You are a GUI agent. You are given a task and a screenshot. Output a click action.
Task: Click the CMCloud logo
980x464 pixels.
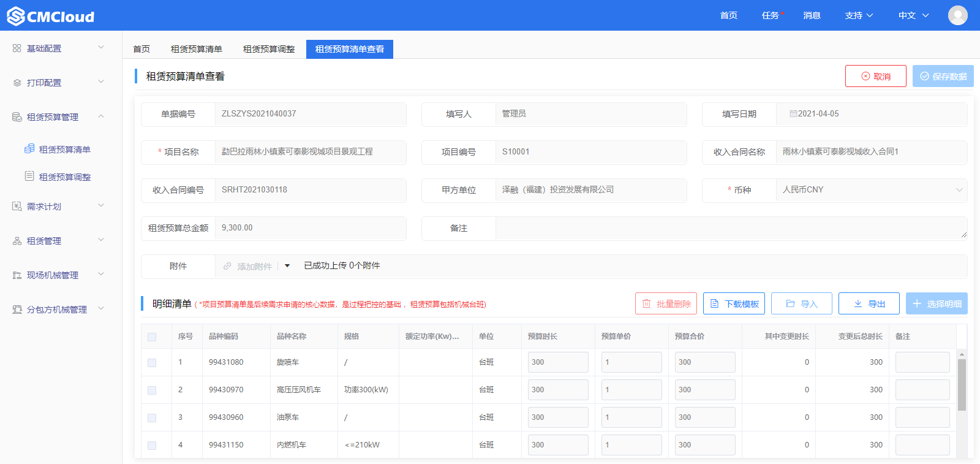click(51, 16)
